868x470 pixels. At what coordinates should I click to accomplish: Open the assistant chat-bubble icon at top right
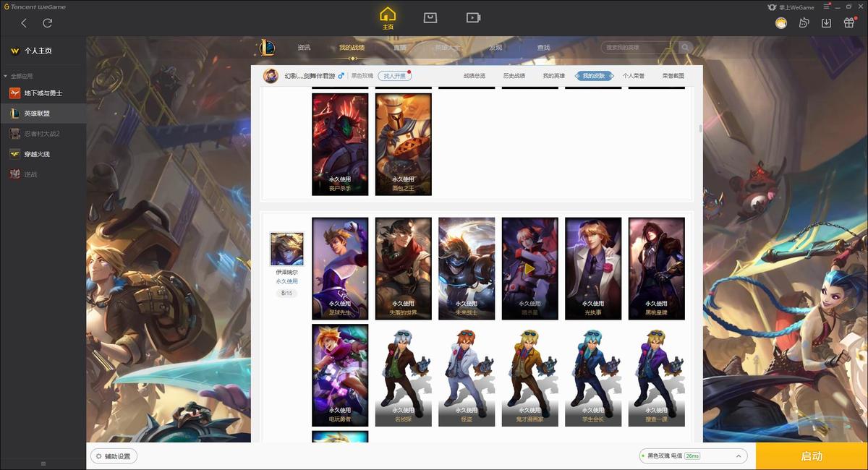(x=804, y=23)
